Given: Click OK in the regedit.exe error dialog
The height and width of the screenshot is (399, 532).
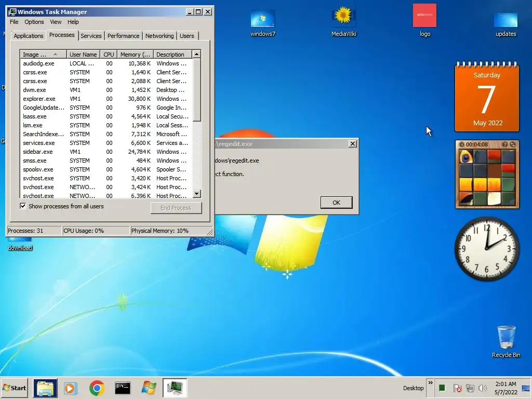Looking at the screenshot, I should point(336,203).
